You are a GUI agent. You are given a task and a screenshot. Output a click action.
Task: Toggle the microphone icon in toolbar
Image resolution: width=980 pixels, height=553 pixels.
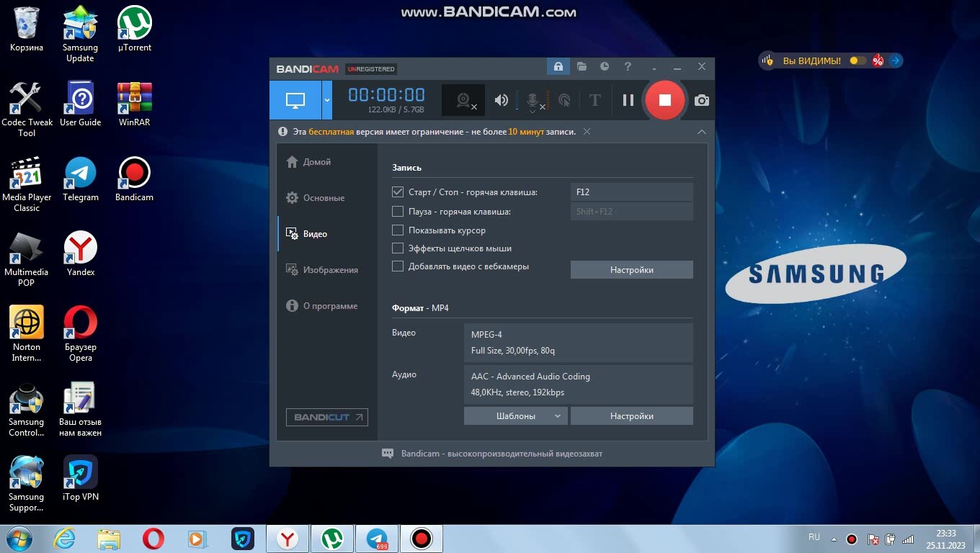pos(533,100)
